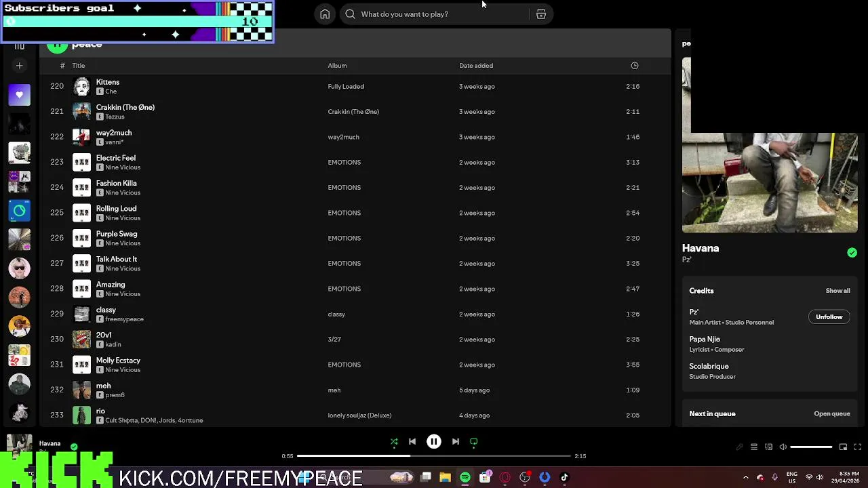Toggle the saved checkmark next to Havana title
The height and width of the screenshot is (488, 868).
click(852, 253)
